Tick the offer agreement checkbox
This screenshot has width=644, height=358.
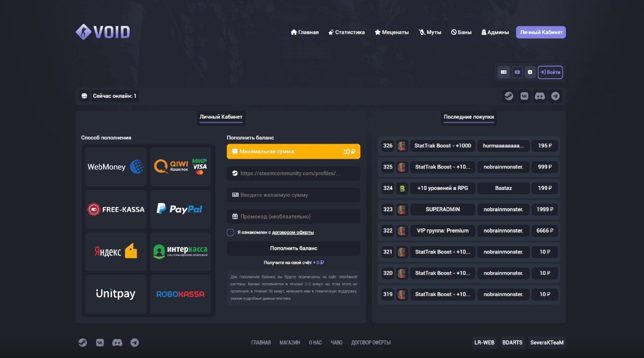pyautogui.click(x=230, y=233)
